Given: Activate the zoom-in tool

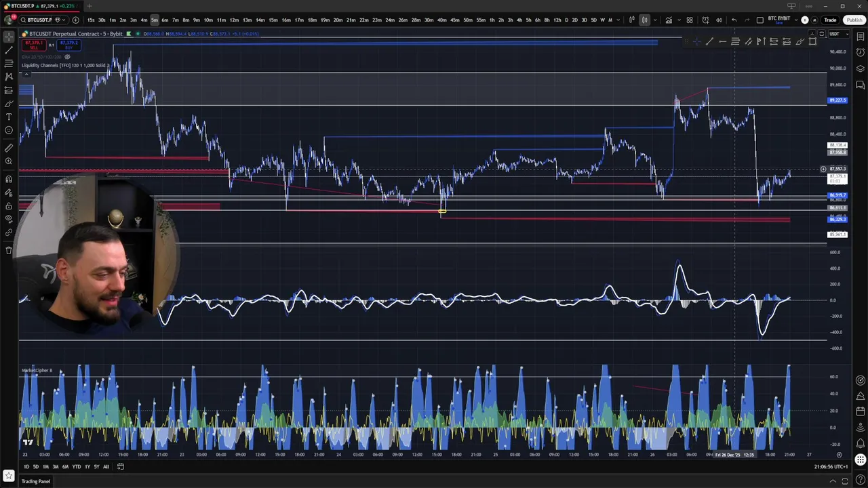Looking at the screenshot, I should [9, 161].
